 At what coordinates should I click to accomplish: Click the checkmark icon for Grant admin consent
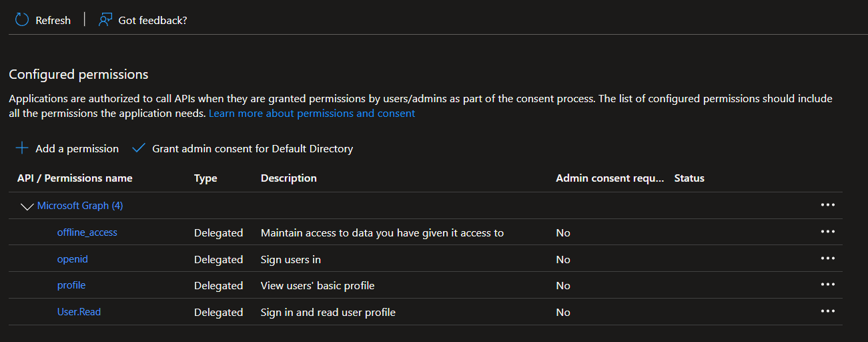139,148
